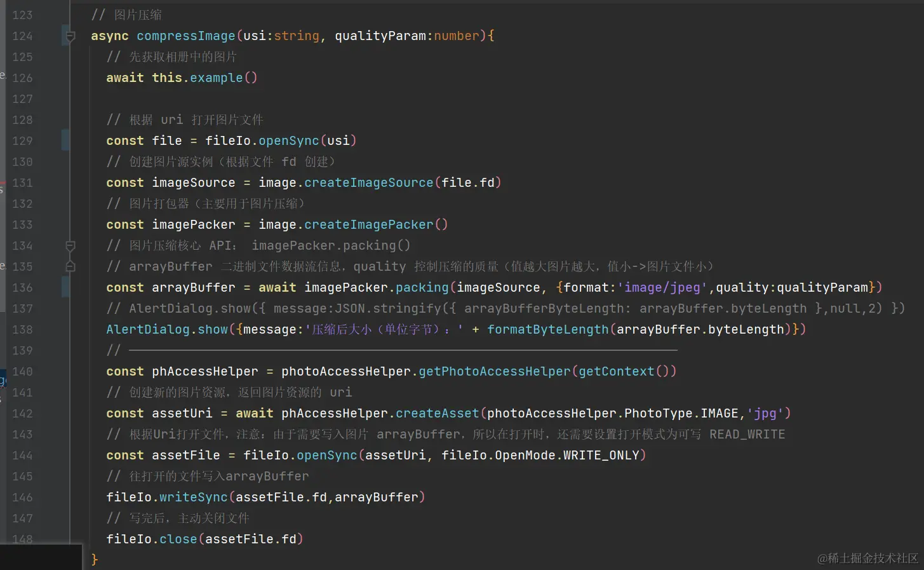Toggle fold marker at line 135

coord(70,266)
